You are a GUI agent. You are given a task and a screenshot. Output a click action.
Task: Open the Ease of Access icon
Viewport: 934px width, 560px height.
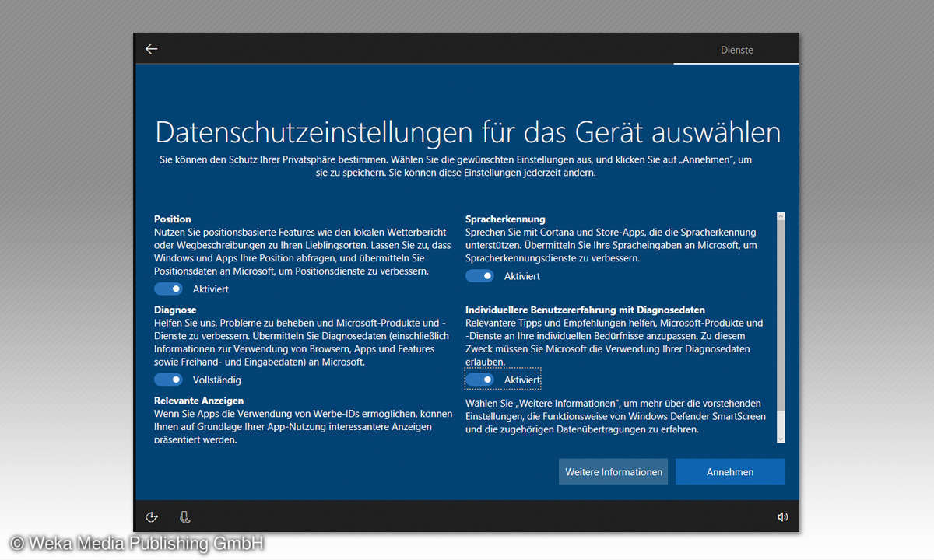(152, 516)
